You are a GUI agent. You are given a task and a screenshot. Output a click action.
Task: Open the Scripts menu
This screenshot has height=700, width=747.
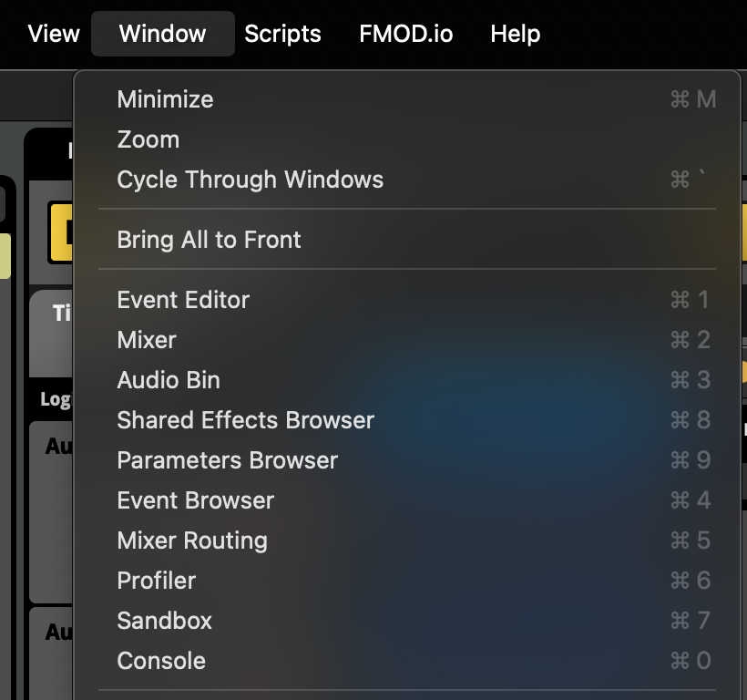click(x=282, y=34)
